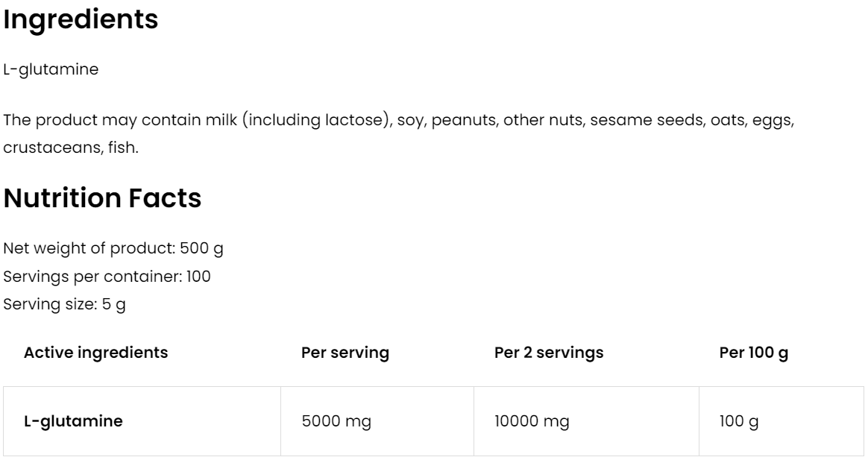Click the Nutrition Facts heading

pyautogui.click(x=103, y=198)
